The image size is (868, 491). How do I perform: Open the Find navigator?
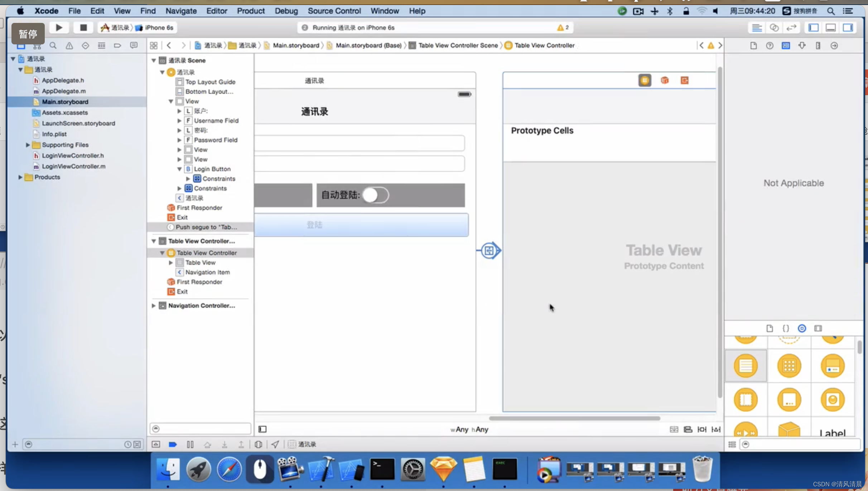(x=53, y=45)
